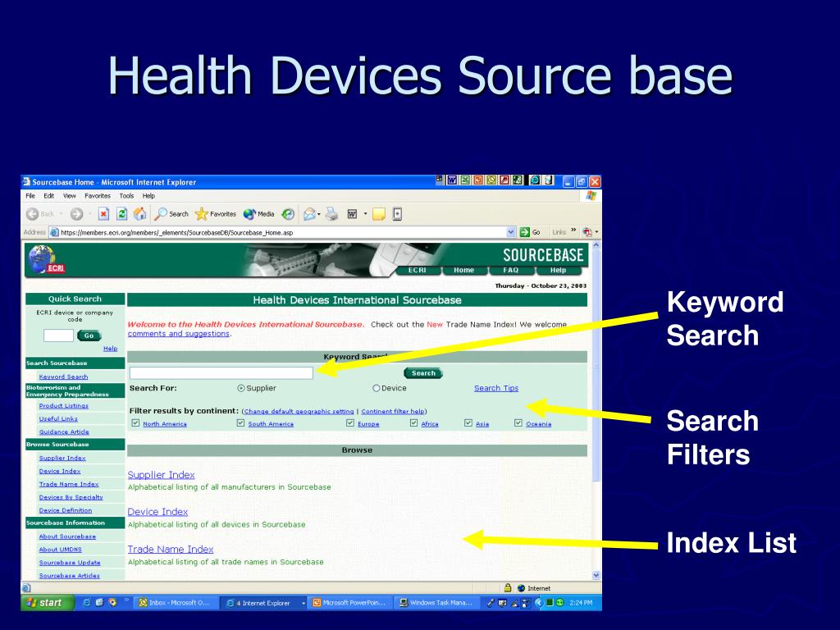
Task: Click into the Keyword Search text field
Action: tap(221, 373)
